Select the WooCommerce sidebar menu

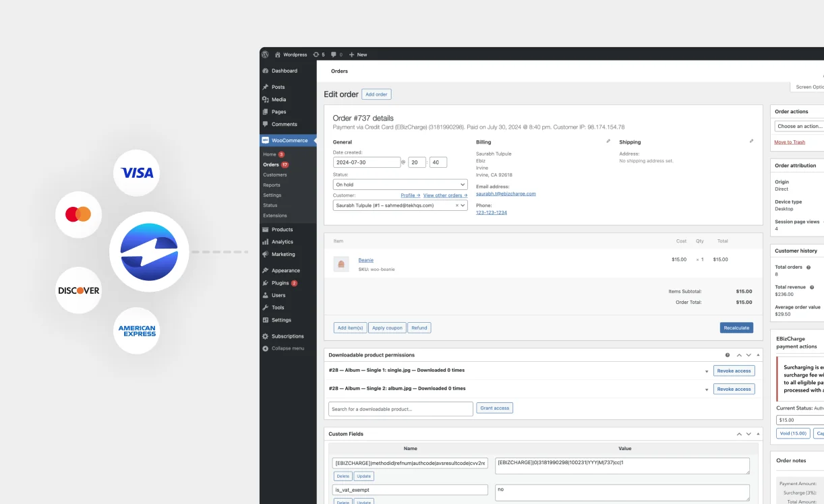288,141
